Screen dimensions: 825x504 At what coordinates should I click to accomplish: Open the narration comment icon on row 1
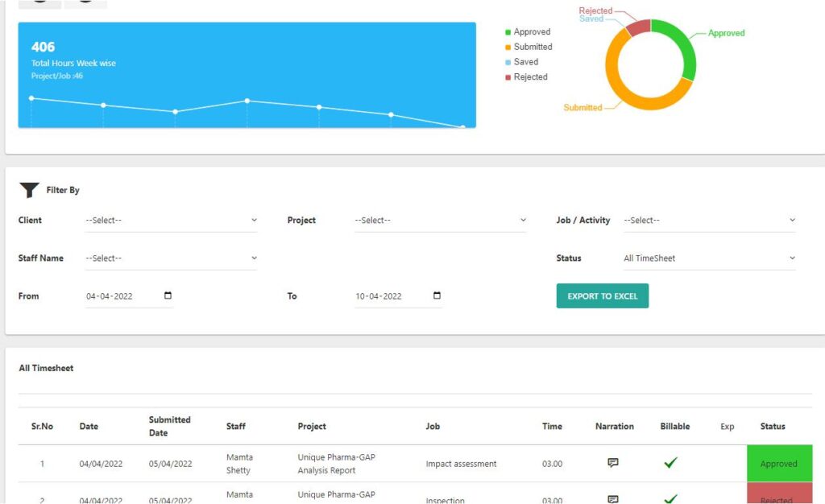(612, 462)
